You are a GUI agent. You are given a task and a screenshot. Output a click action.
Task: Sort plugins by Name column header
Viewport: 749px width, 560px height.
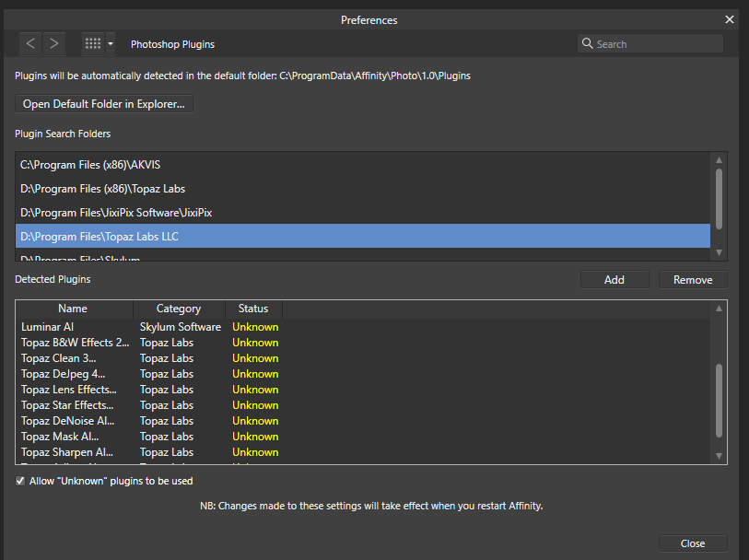point(73,309)
